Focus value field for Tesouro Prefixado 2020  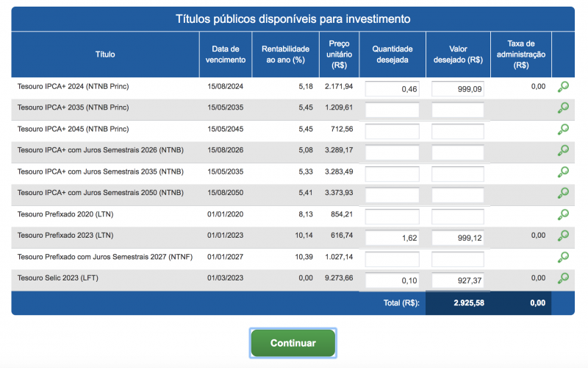click(x=458, y=216)
